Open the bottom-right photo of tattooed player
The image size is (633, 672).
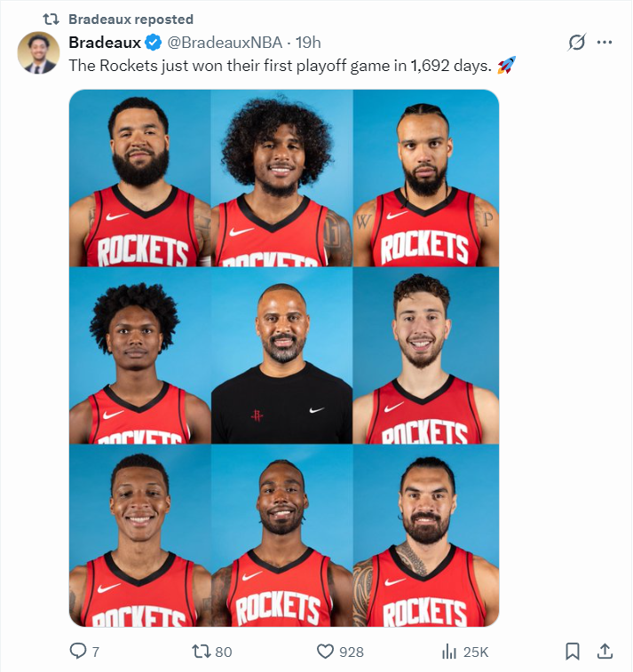coord(426,535)
